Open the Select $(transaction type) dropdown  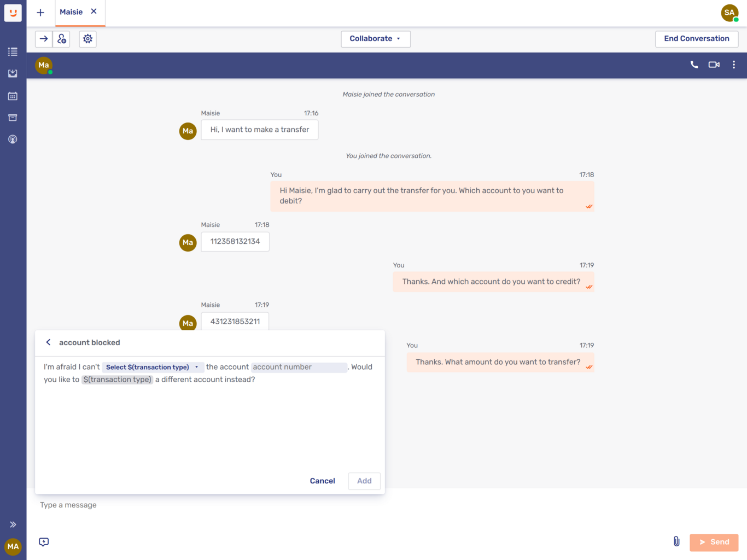(x=152, y=367)
